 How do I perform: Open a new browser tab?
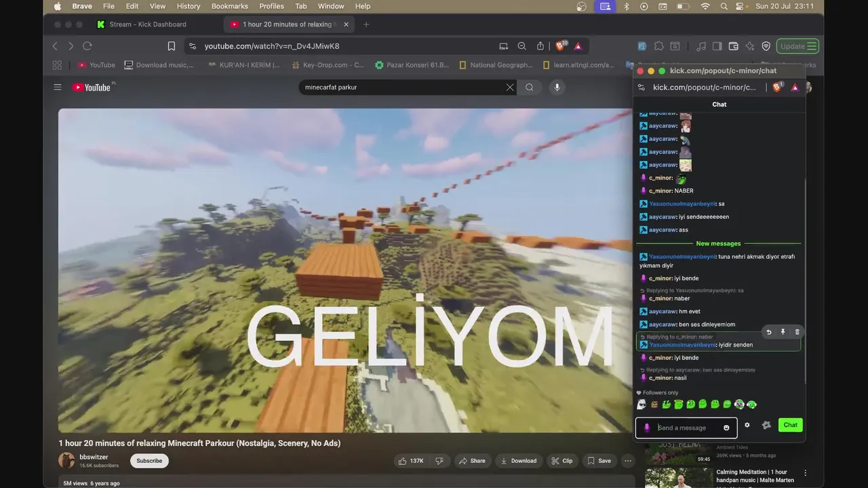pyautogui.click(x=366, y=24)
